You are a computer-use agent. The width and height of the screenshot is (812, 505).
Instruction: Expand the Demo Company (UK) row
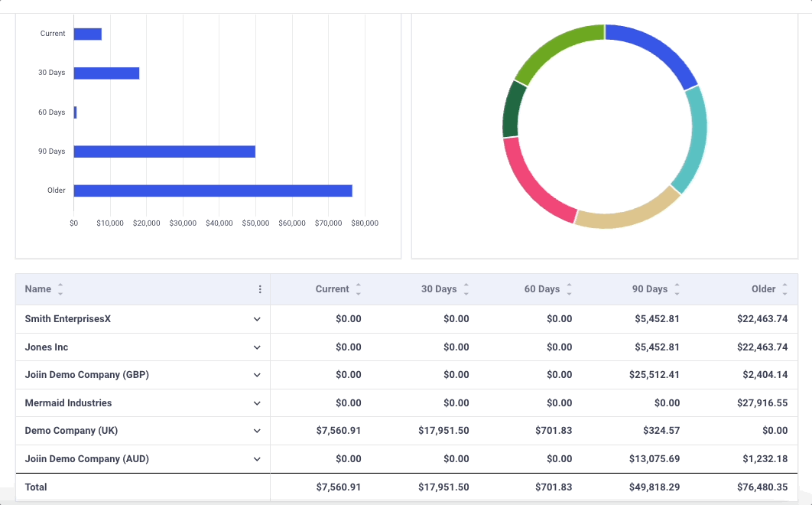click(x=257, y=431)
